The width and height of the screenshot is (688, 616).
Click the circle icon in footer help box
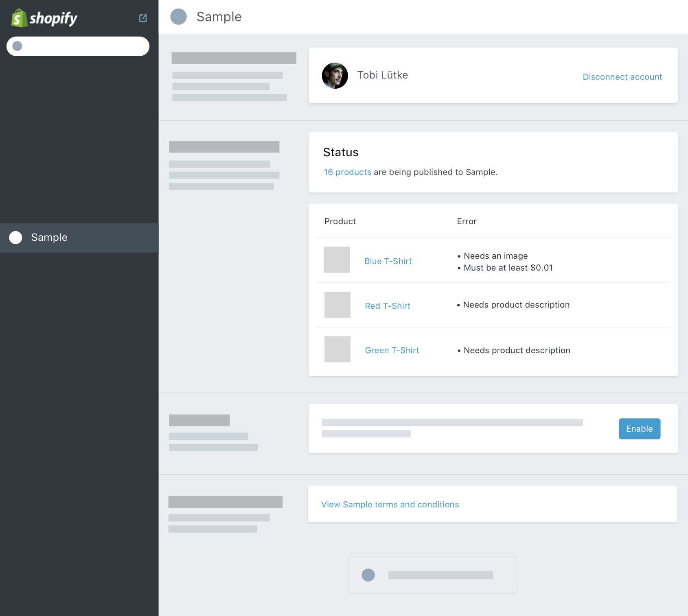point(368,575)
